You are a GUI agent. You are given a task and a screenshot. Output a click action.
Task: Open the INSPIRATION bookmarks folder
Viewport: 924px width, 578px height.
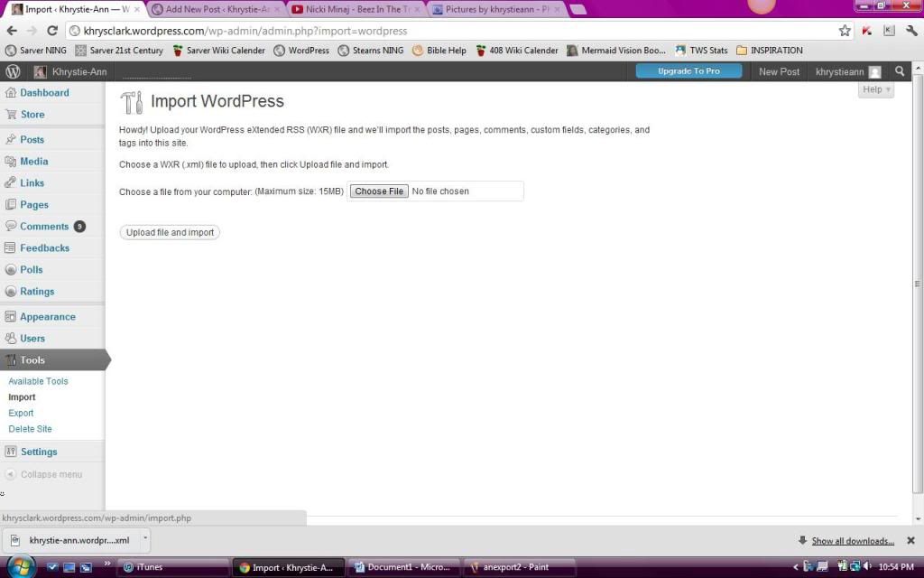point(770,51)
